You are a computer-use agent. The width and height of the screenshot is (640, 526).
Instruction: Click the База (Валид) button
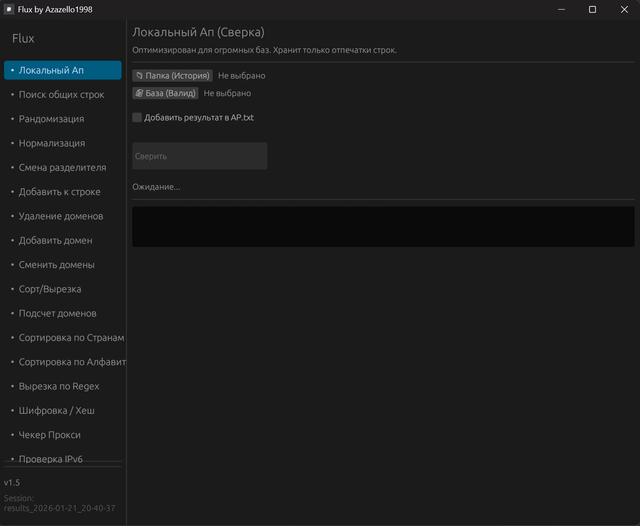(x=165, y=93)
